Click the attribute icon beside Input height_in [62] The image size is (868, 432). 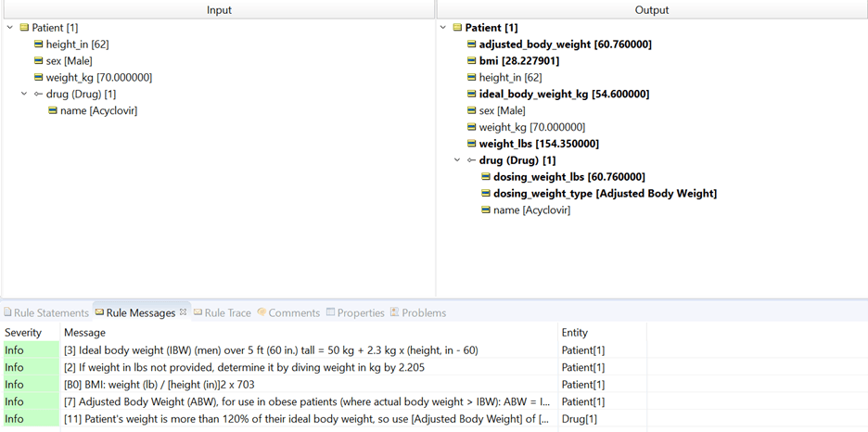click(x=39, y=44)
